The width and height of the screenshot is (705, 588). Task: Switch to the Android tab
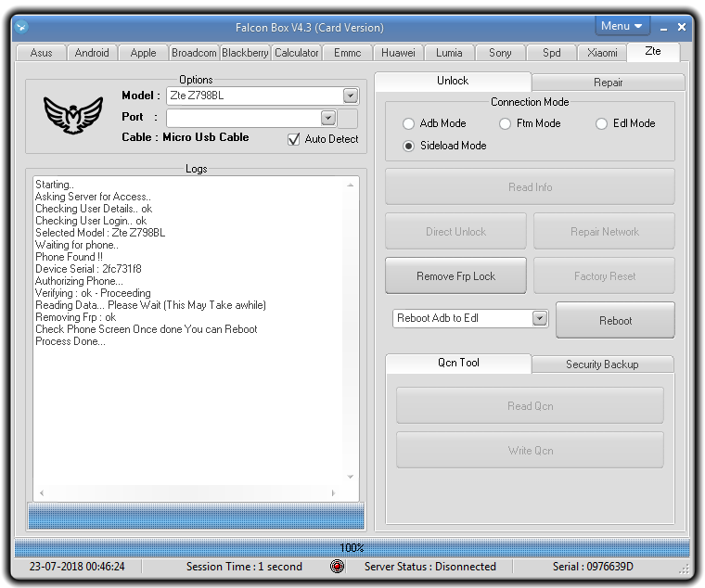[x=92, y=53]
